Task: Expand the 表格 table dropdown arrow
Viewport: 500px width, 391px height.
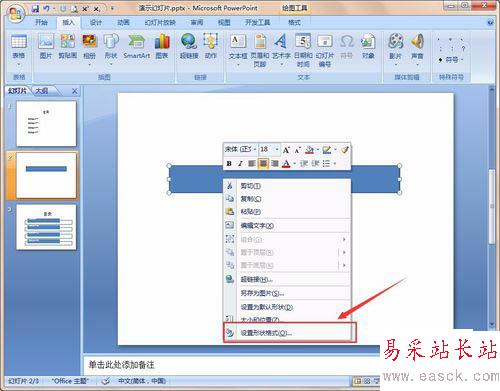Action: pyautogui.click(x=19, y=64)
